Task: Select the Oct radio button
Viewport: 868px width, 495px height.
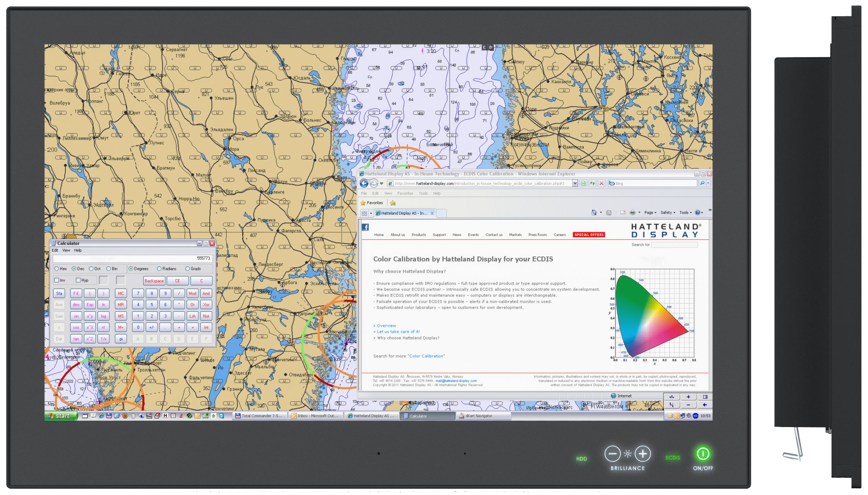Action: click(x=91, y=269)
